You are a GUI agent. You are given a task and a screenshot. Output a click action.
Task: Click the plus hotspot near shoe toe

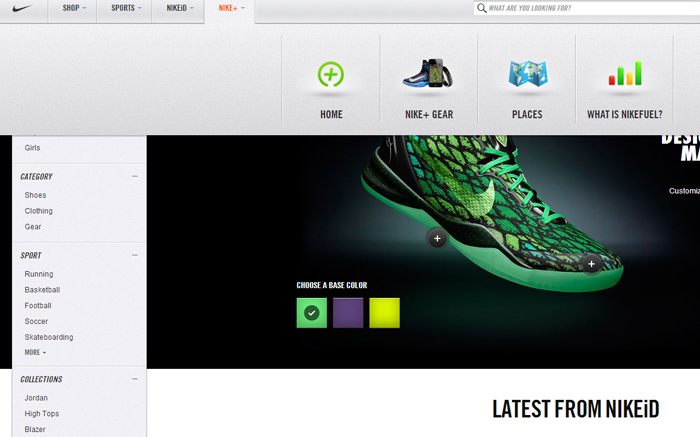coord(591,264)
